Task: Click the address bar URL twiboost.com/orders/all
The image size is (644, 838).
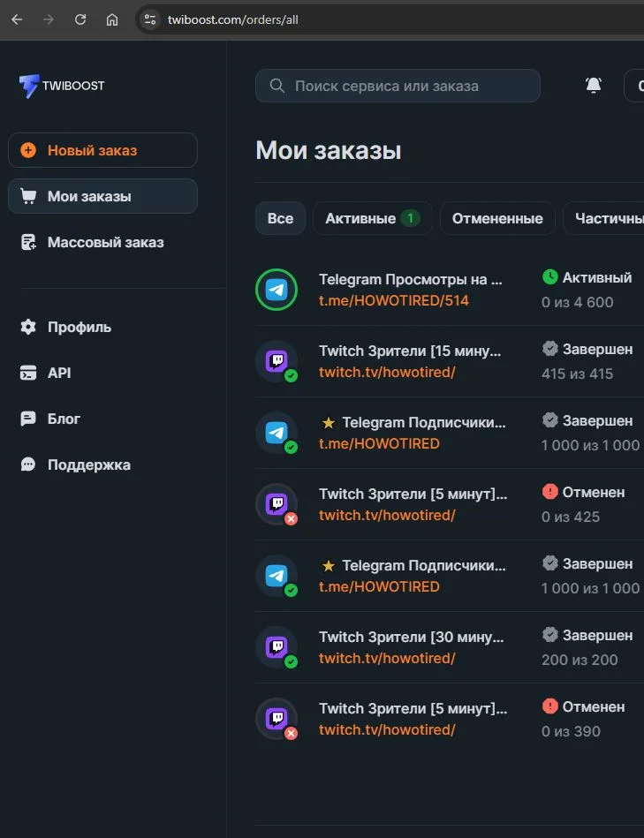Action: 233,19
